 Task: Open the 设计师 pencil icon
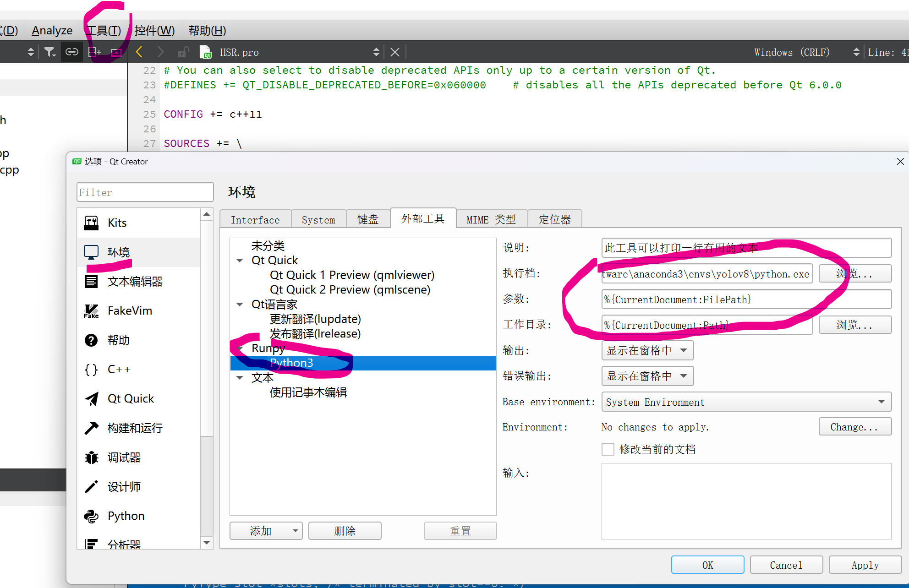pyautogui.click(x=91, y=487)
